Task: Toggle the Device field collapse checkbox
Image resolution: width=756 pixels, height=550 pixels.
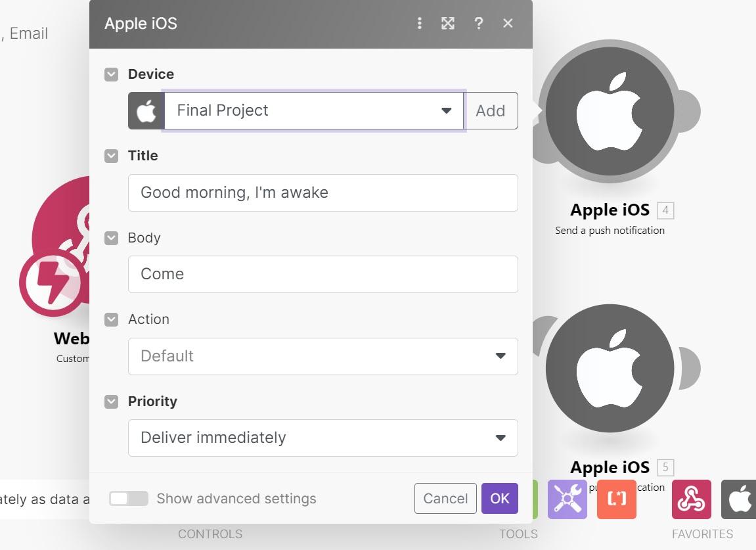Action: (x=111, y=74)
